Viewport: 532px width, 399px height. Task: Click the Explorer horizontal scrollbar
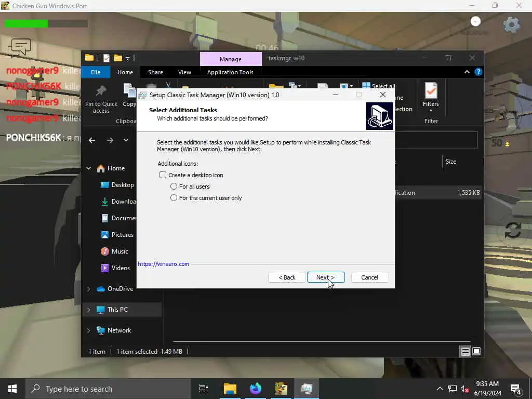pyautogui.click(x=322, y=341)
